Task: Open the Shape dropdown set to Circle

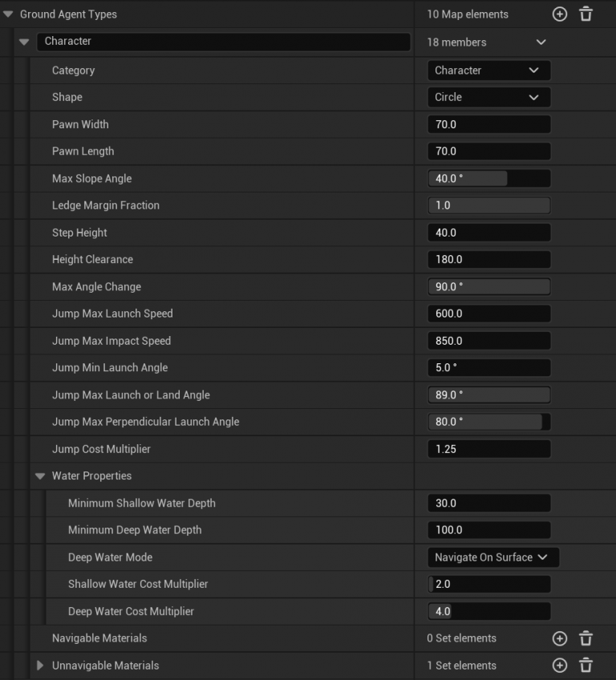Action: click(488, 97)
